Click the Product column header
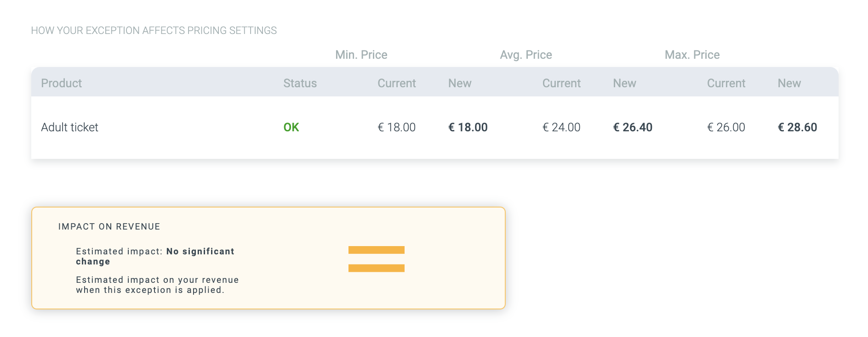Screen dimensions: 868x337 61,83
